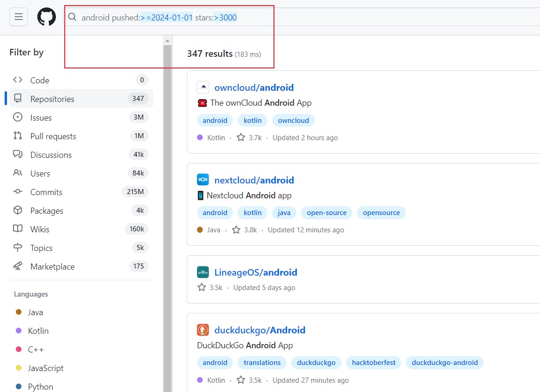The height and width of the screenshot is (392, 540).
Task: Click the Packages cube icon
Action: [18, 210]
